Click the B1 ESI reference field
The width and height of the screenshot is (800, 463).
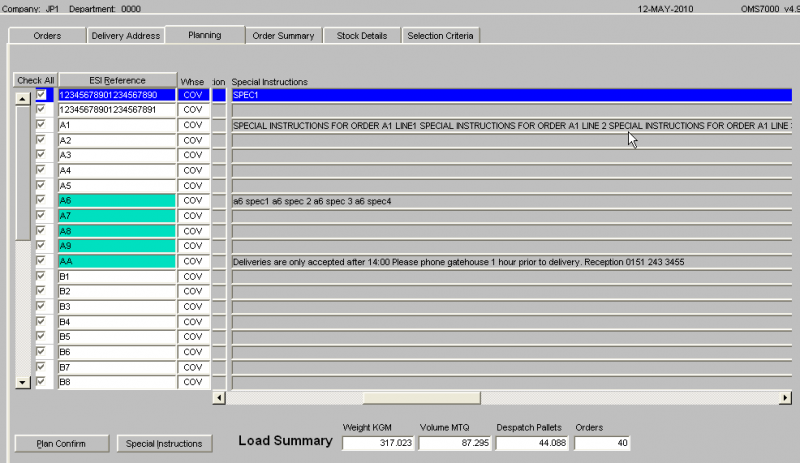117,277
